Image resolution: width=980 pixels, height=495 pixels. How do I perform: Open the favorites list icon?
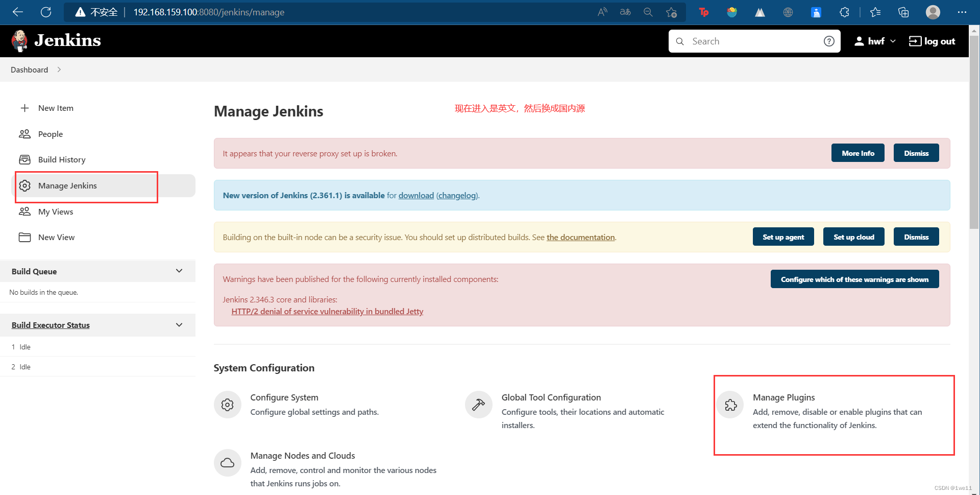click(875, 12)
